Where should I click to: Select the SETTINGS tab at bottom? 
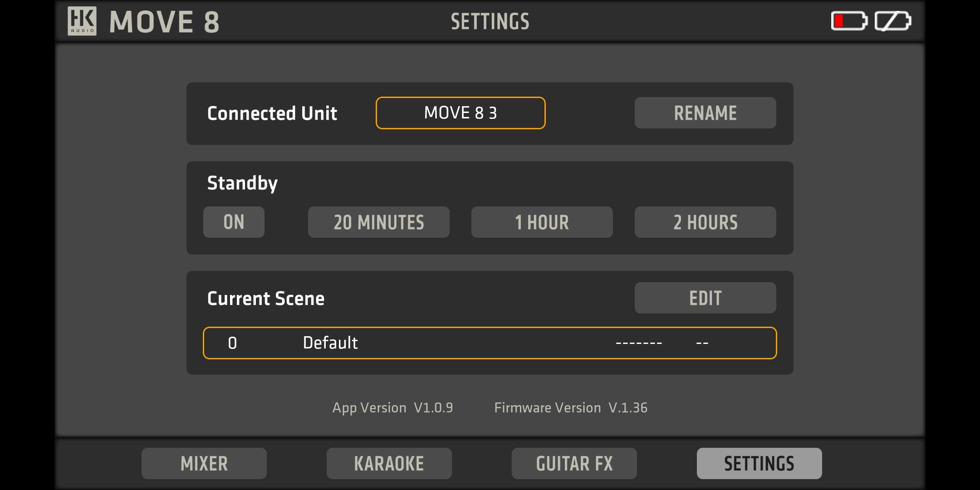[759, 463]
